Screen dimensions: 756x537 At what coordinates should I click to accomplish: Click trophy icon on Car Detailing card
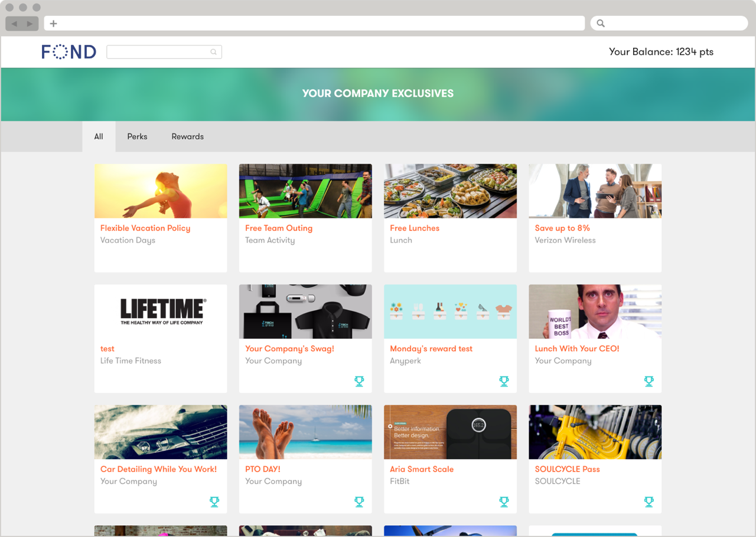(214, 502)
